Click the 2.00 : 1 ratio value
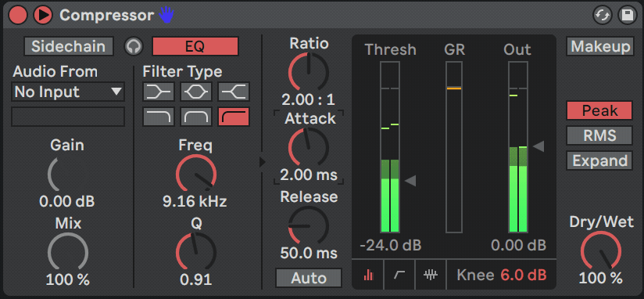Image resolution: width=644 pixels, height=299 pixels. (x=309, y=100)
